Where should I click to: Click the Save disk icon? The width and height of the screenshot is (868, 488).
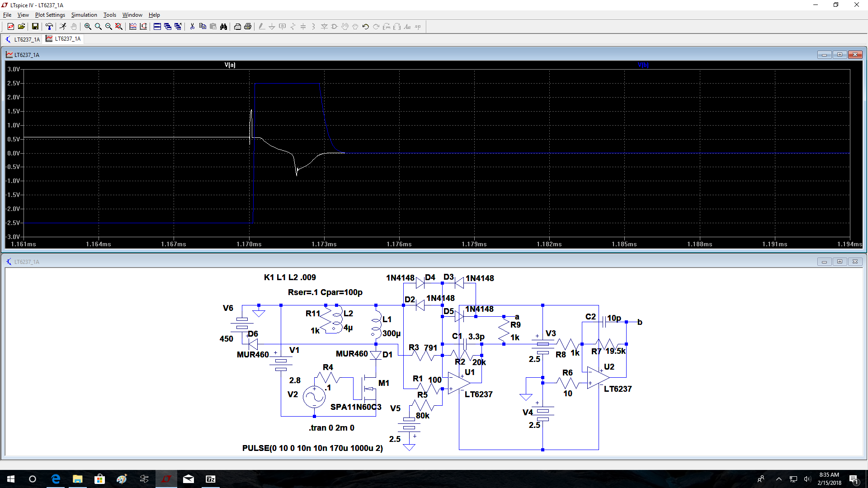click(x=35, y=27)
